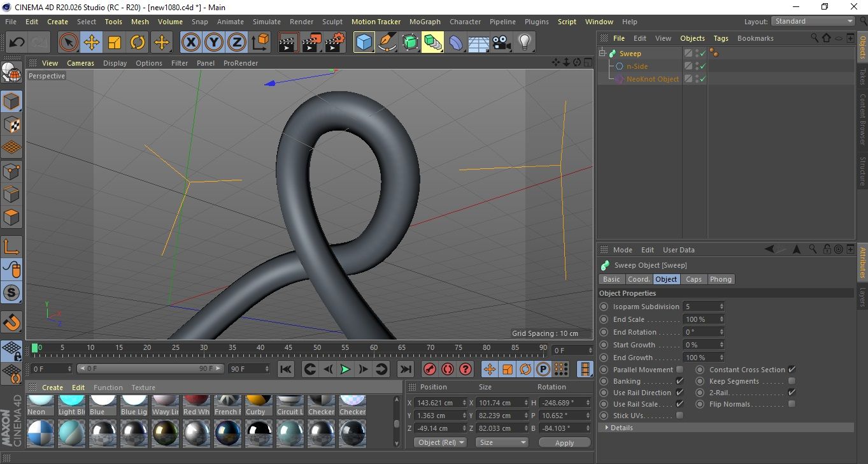The height and width of the screenshot is (464, 868).
Task: Switch to Edges mode
Action: click(11, 194)
